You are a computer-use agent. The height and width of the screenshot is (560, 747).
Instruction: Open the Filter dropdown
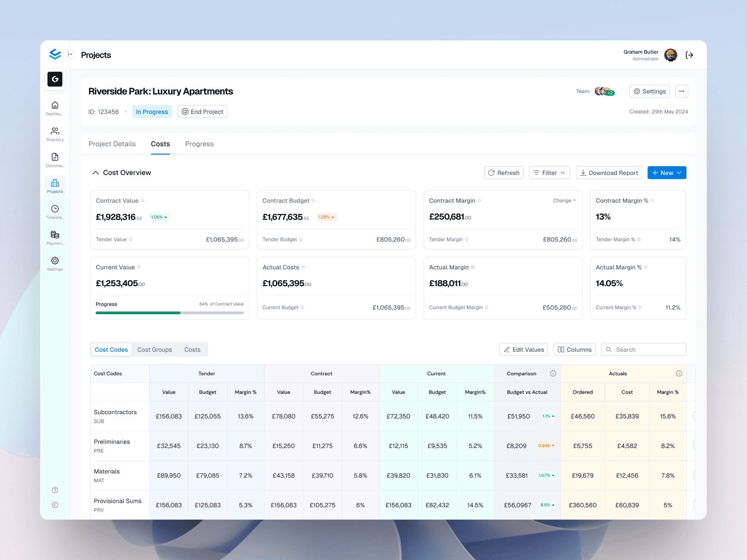549,173
